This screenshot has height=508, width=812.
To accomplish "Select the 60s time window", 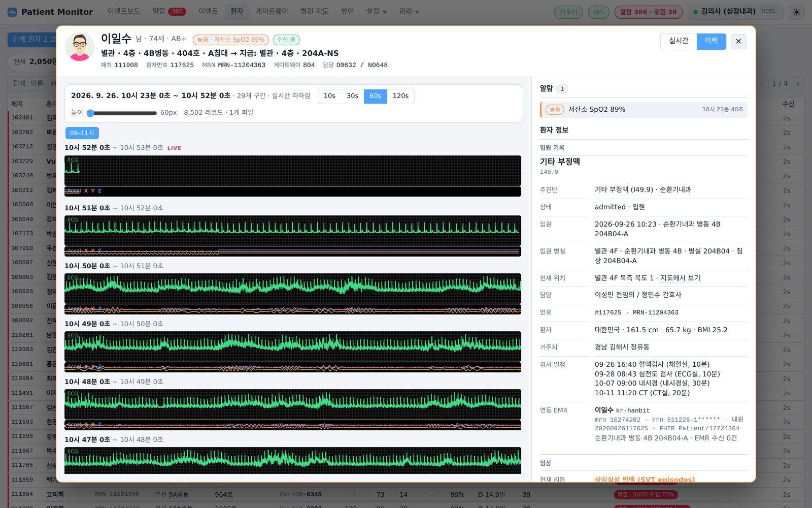I will (376, 96).
